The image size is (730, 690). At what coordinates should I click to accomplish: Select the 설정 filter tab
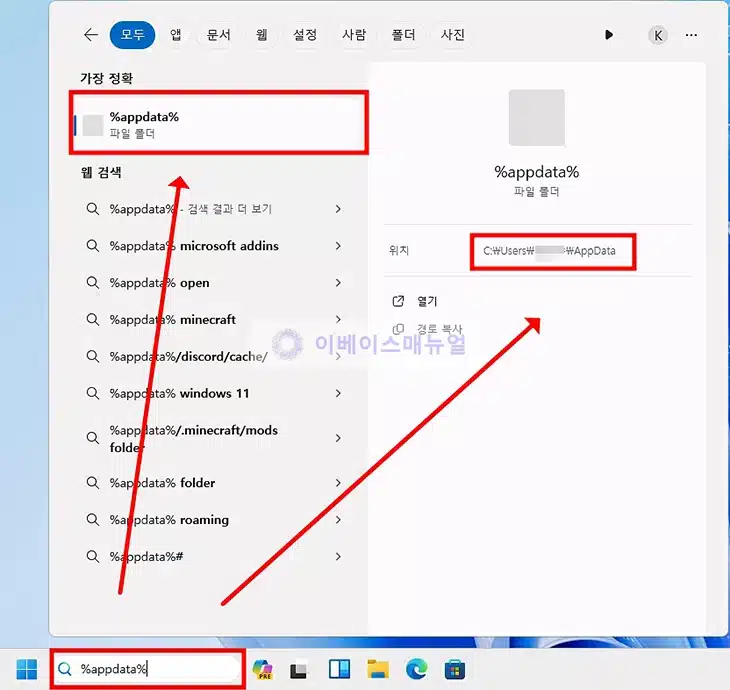pyautogui.click(x=305, y=35)
